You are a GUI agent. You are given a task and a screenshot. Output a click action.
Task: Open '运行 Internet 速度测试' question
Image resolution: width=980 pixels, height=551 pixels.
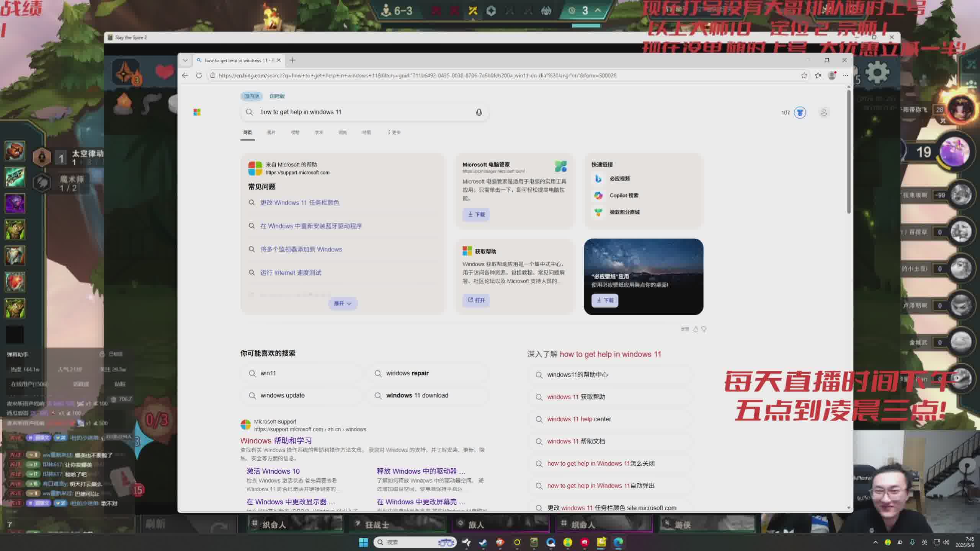click(291, 272)
